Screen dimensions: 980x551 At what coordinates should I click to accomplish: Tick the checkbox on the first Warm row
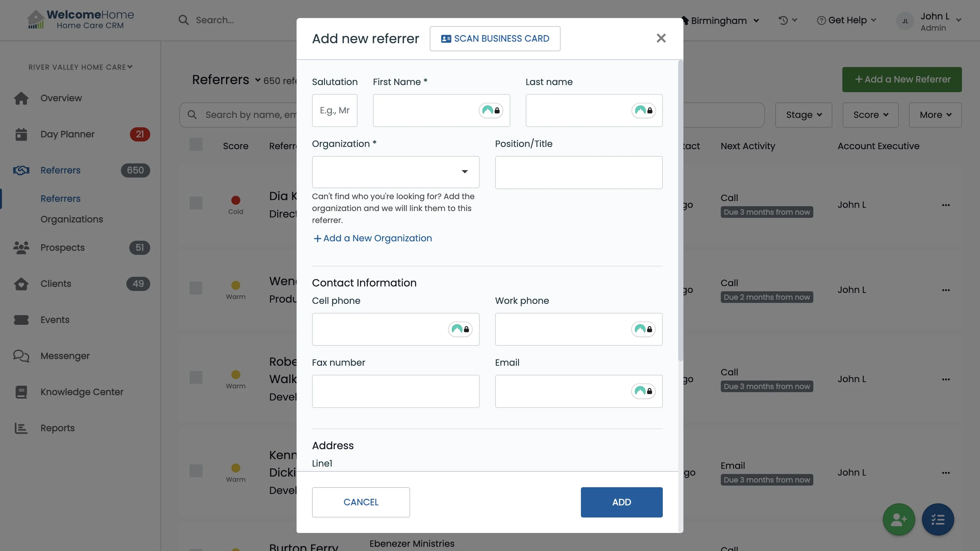[x=196, y=288]
